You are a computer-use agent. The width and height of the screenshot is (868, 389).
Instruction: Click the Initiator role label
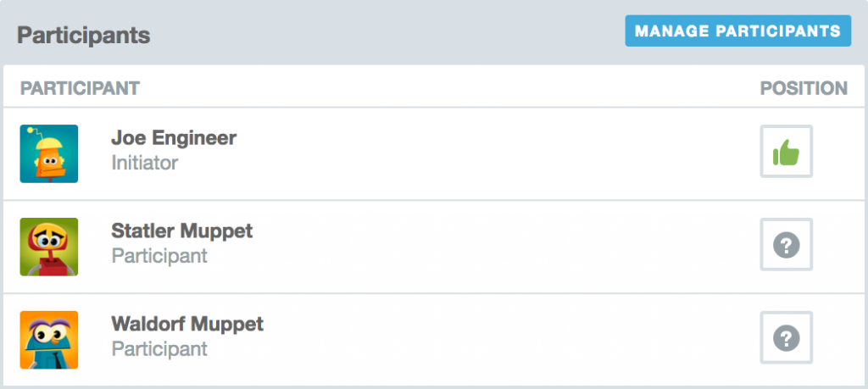tap(144, 163)
